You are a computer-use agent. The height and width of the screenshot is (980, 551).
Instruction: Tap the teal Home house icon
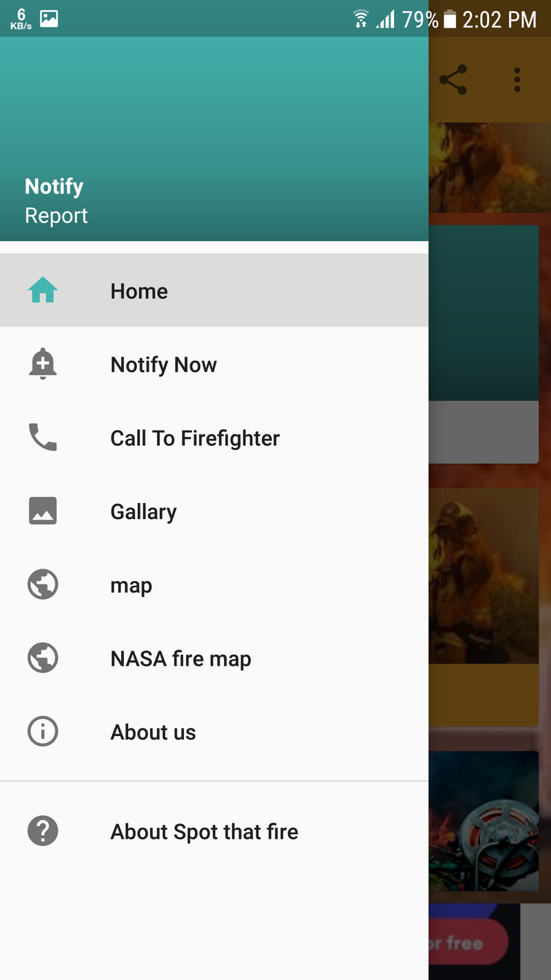pos(43,291)
